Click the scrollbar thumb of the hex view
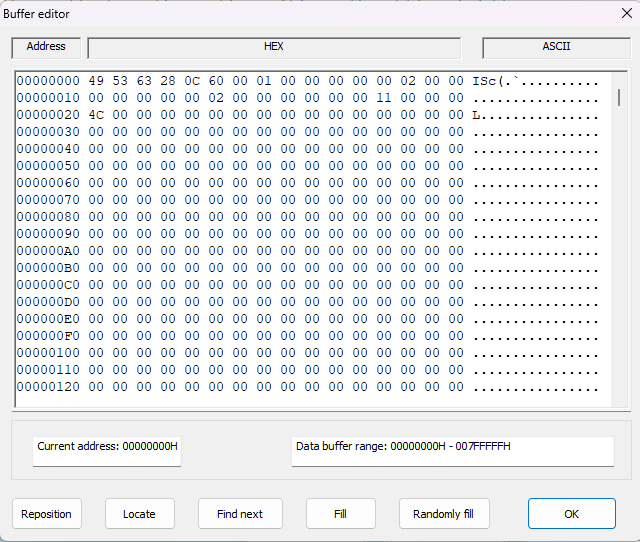640x542 pixels. click(619, 98)
